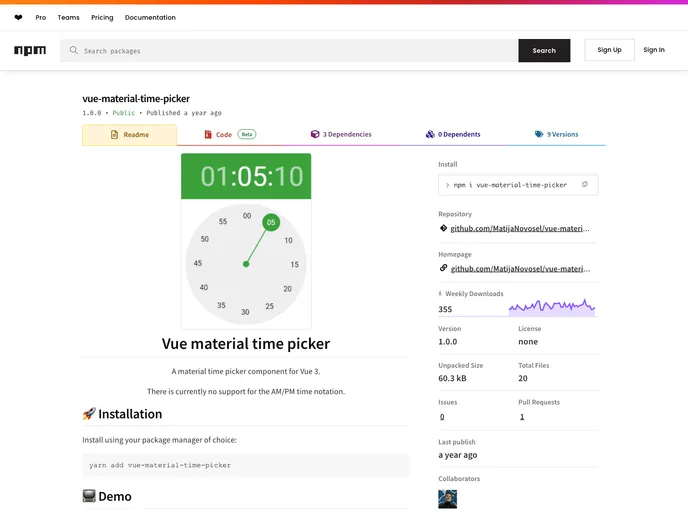Click the weekly downloads number 355
This screenshot has height=512, width=688.
click(445, 309)
